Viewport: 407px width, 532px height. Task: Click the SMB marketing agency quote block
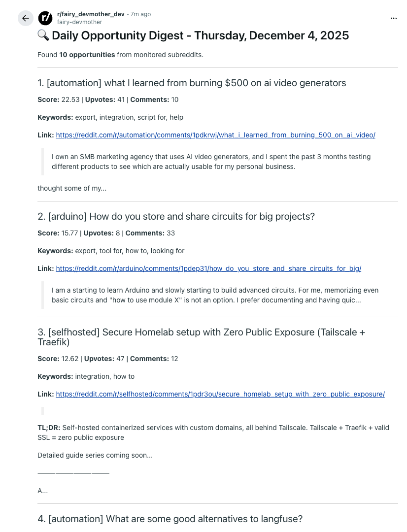[x=211, y=163]
